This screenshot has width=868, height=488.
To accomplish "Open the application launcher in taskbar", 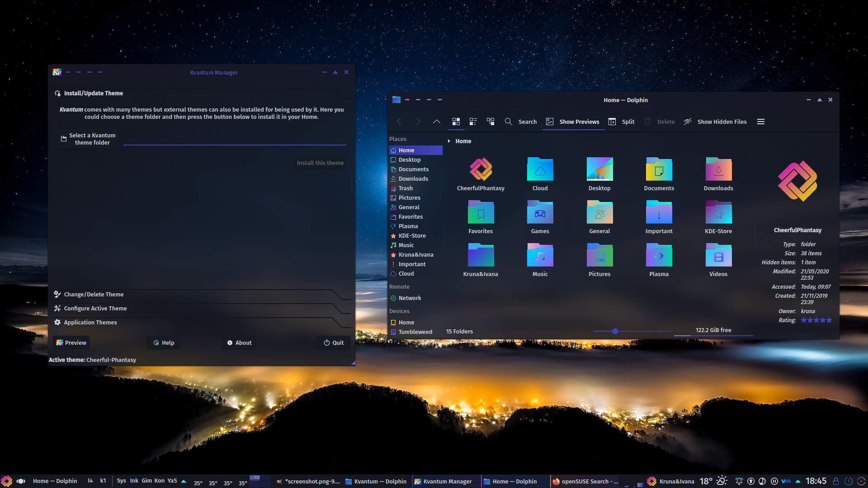I will (6, 481).
